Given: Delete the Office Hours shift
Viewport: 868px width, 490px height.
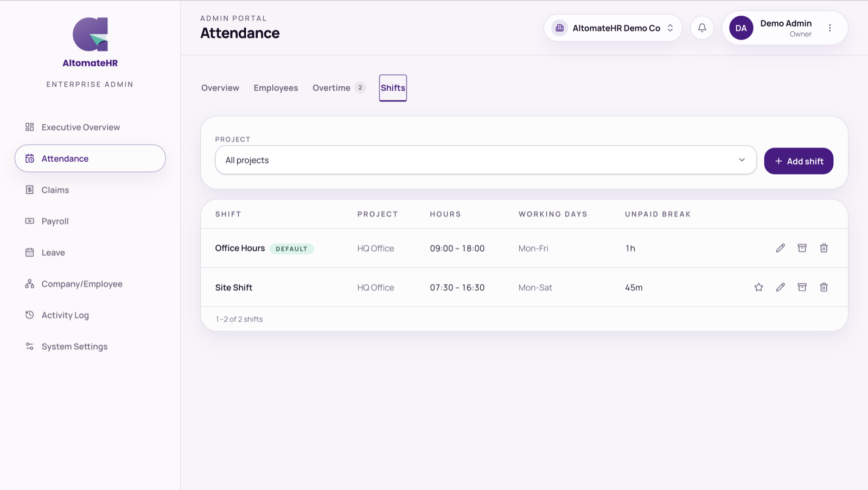Looking at the screenshot, I should tap(824, 248).
